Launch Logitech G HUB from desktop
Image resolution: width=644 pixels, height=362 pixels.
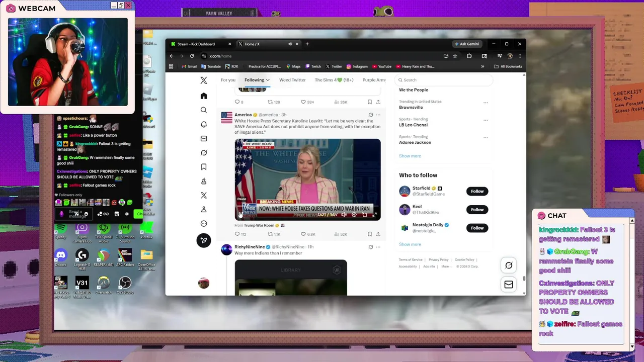tap(82, 258)
